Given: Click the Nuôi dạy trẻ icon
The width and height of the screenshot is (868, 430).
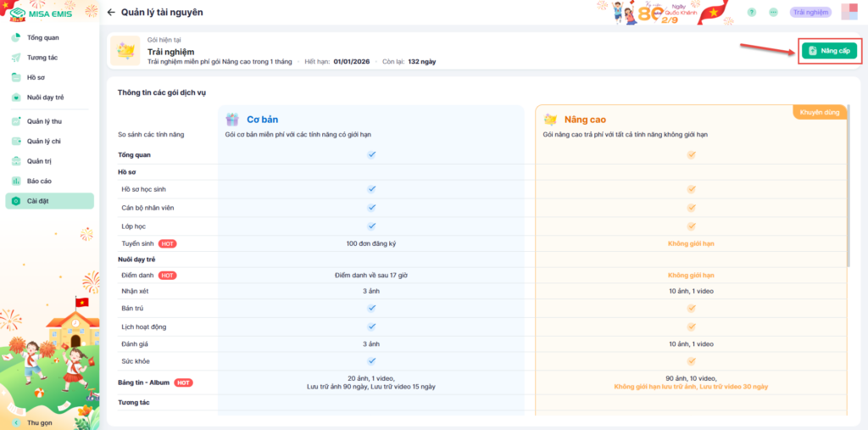Looking at the screenshot, I should click(x=16, y=98).
